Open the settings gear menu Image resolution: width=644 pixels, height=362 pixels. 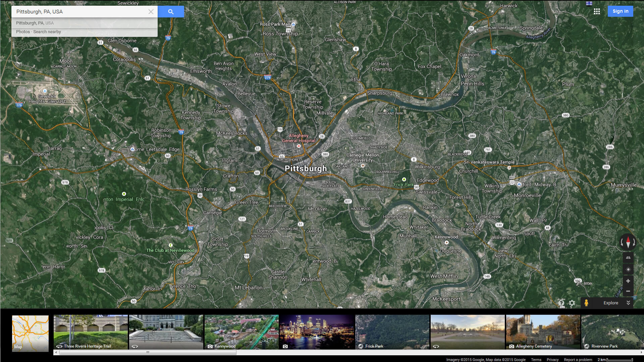(572, 303)
